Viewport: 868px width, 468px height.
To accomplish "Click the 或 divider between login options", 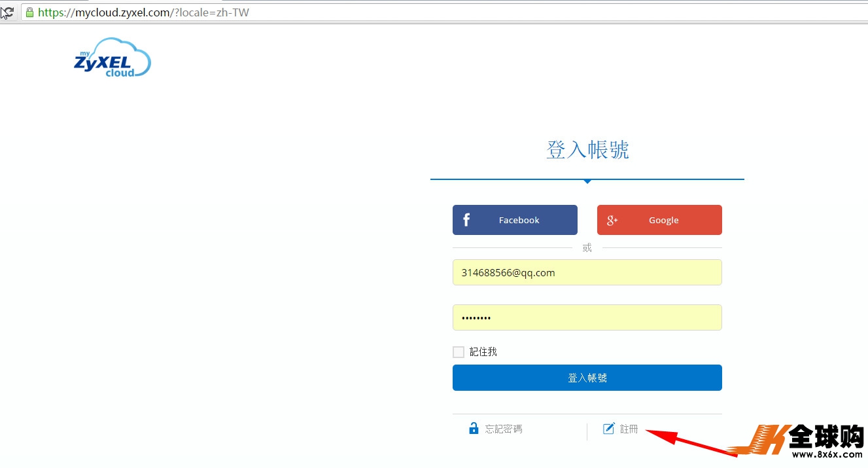I will [x=587, y=247].
